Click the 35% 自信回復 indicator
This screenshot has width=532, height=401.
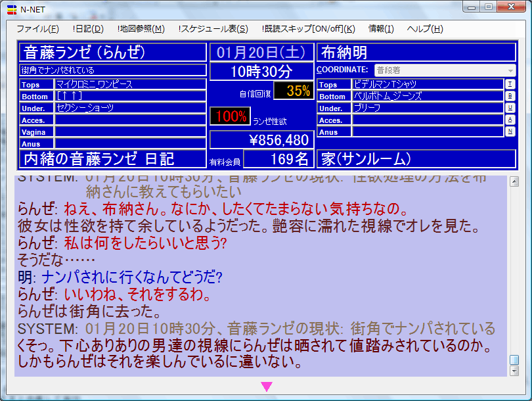tap(294, 91)
